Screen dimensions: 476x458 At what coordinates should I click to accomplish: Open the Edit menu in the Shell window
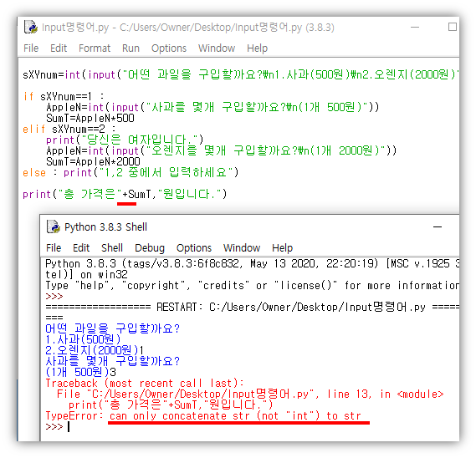81,248
